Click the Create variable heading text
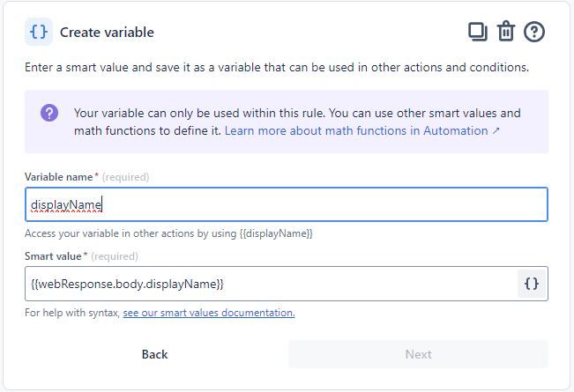This screenshot has width=574, height=392. [107, 33]
